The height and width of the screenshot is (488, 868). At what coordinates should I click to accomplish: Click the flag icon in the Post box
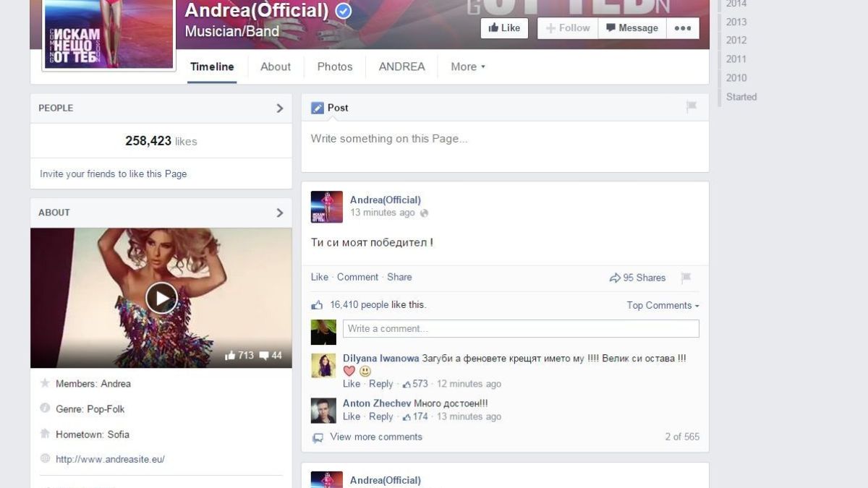click(692, 107)
